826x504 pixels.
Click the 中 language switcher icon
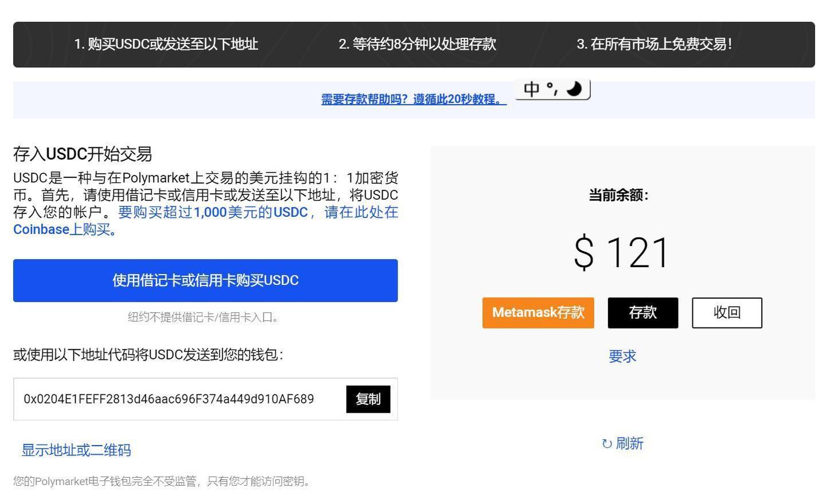531,89
